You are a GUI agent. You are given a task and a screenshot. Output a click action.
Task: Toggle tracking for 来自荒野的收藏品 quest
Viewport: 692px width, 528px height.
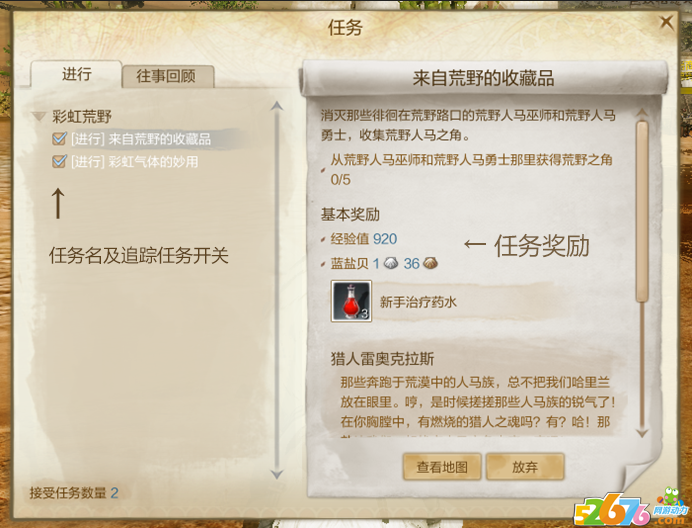tap(59, 139)
